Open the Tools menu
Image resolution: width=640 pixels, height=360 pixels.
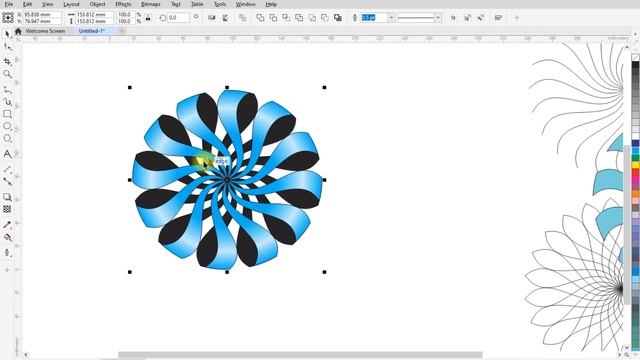220,4
